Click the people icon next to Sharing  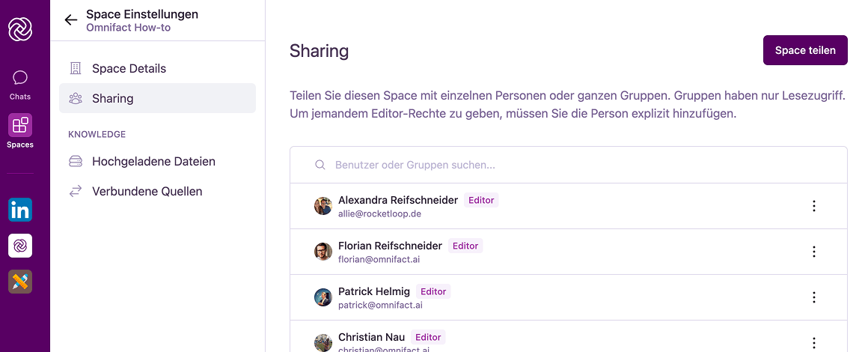tap(76, 99)
